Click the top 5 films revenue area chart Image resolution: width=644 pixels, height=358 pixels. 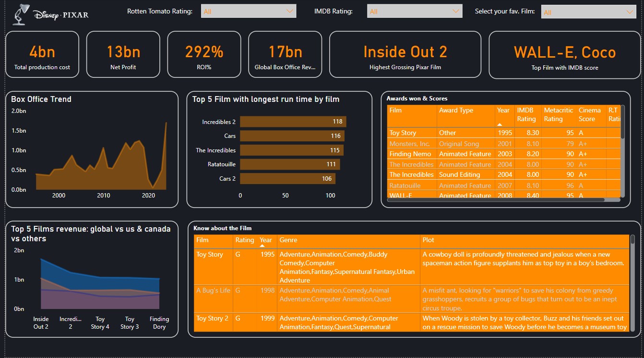pyautogui.click(x=100, y=284)
